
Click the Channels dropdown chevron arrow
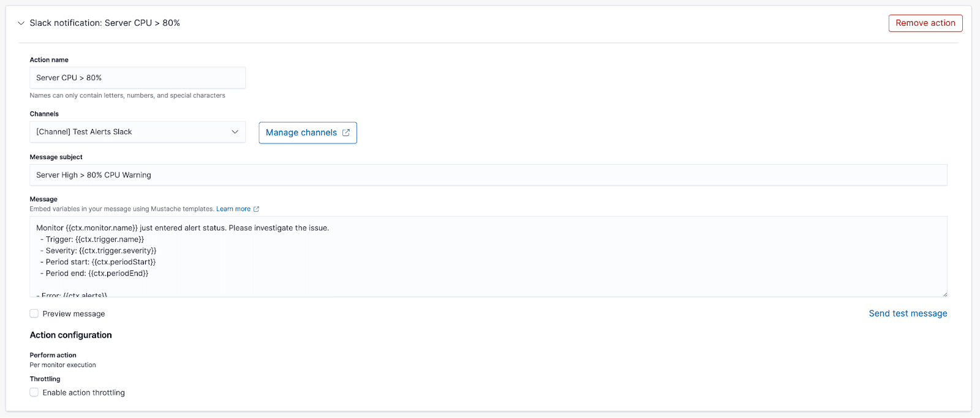(235, 132)
